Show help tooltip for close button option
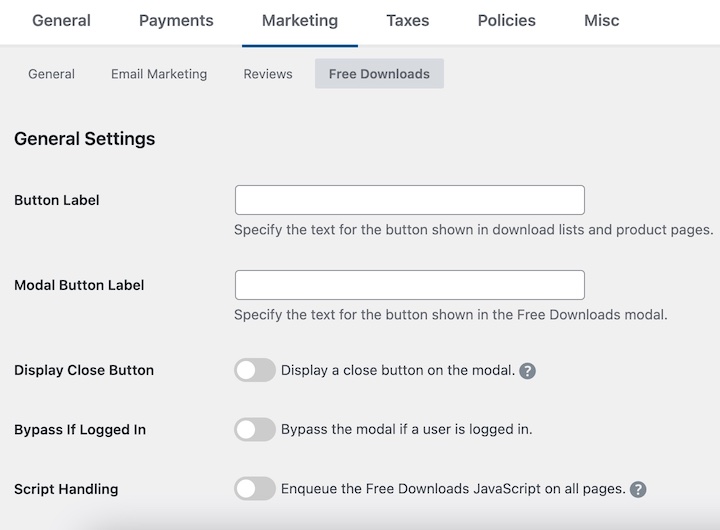The width and height of the screenshot is (720, 530). click(528, 371)
